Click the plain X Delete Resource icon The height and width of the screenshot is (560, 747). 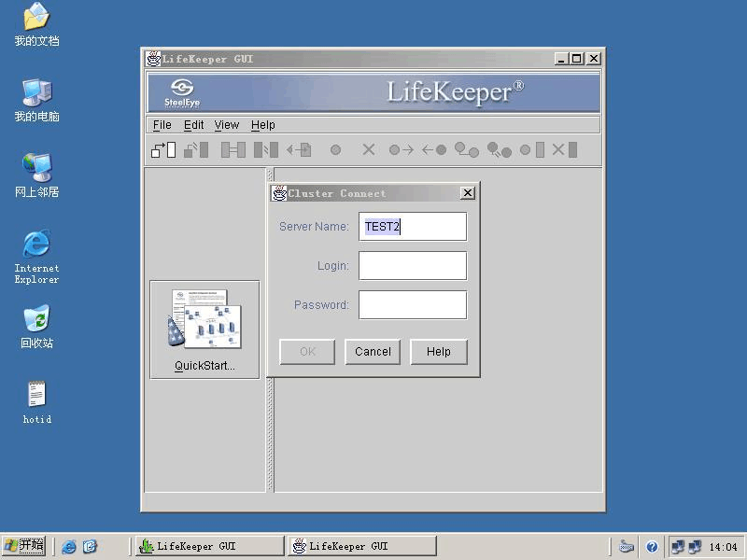click(x=368, y=150)
